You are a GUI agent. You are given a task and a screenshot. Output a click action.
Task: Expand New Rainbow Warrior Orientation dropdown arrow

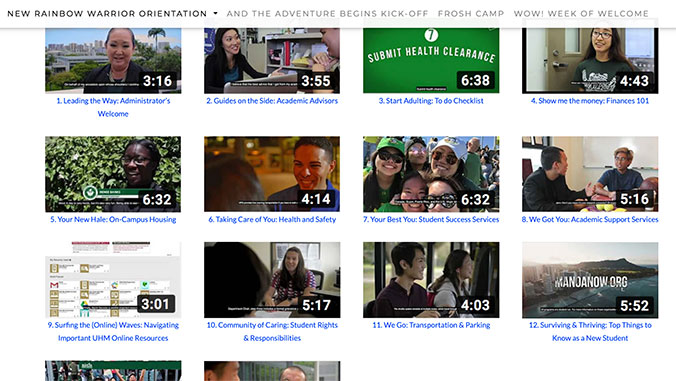(215, 13)
